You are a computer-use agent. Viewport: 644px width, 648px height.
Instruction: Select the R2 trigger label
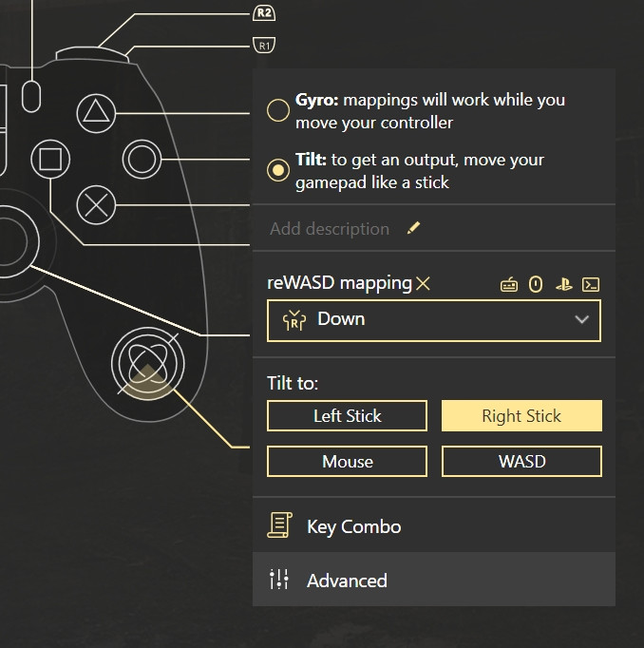[264, 13]
